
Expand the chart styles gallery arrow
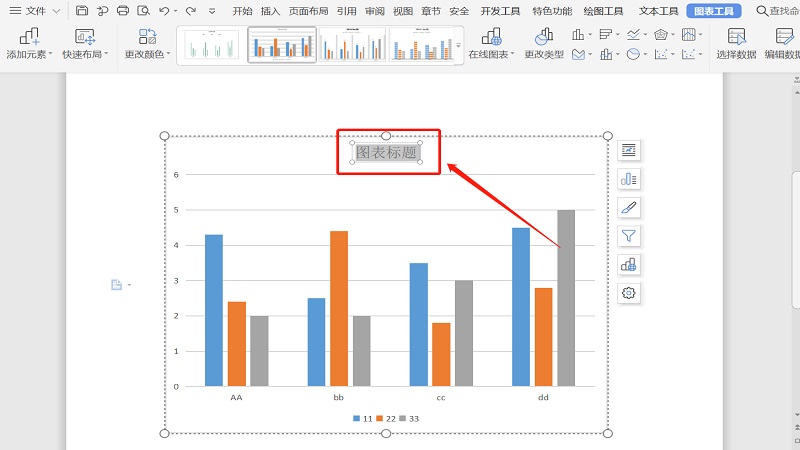459,45
